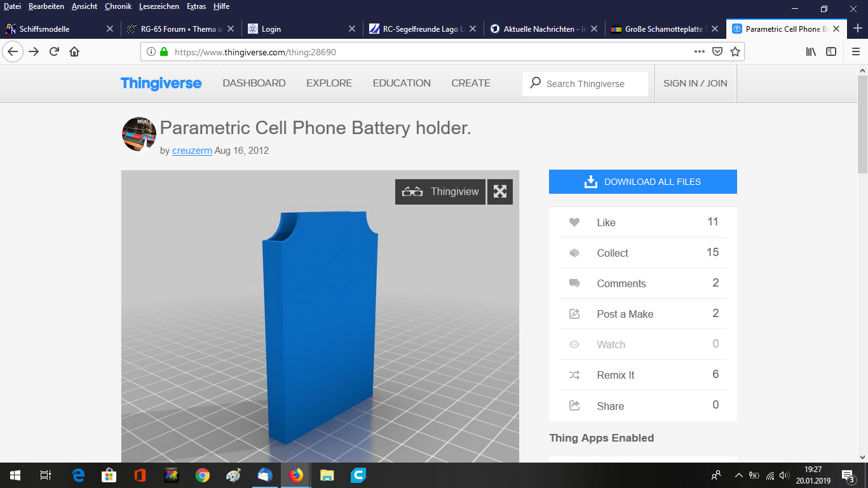Show hidden system tray icons
The image size is (868, 488).
738,475
